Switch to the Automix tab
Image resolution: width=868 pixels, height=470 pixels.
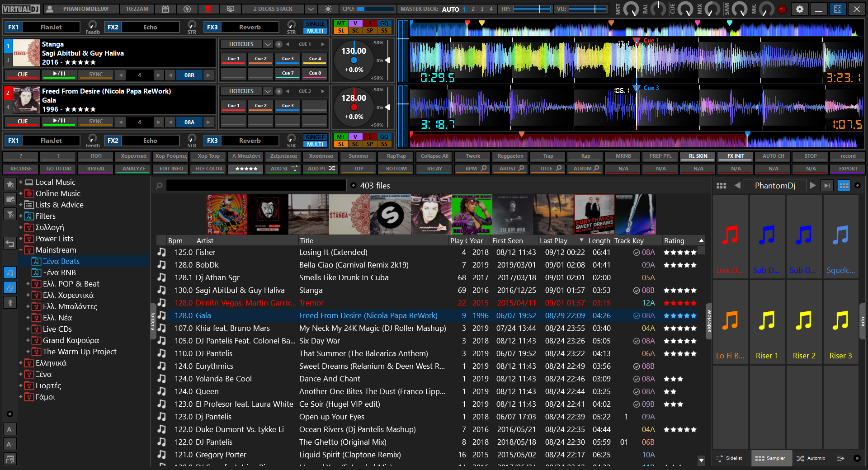click(811, 458)
